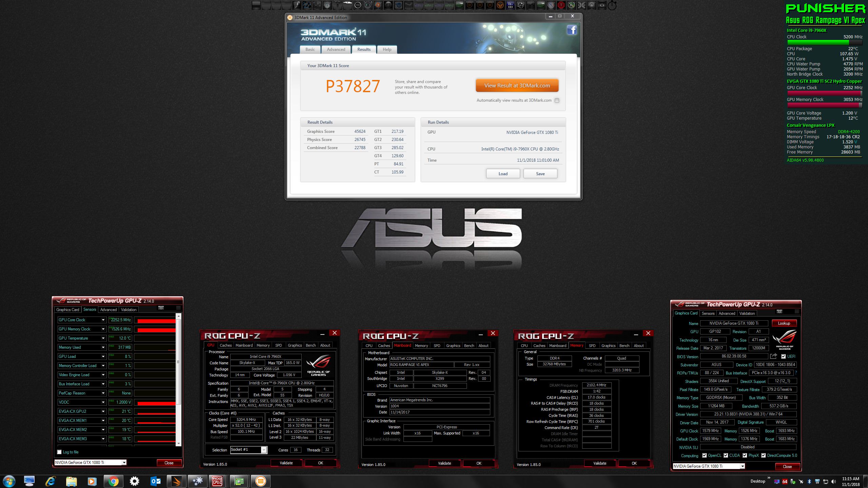The height and width of the screenshot is (488, 868).
Task: Switch to the Advanced tab in 3DMark 11
Action: coord(336,49)
